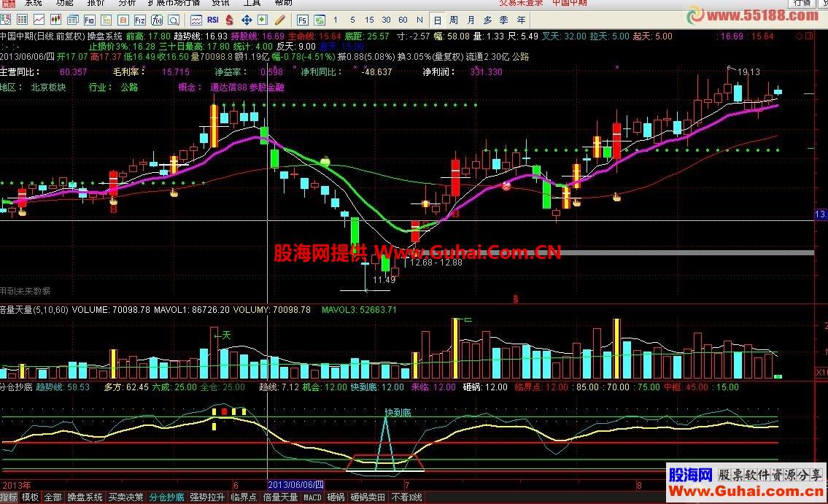Open the 资讯 menu

coord(220,3)
